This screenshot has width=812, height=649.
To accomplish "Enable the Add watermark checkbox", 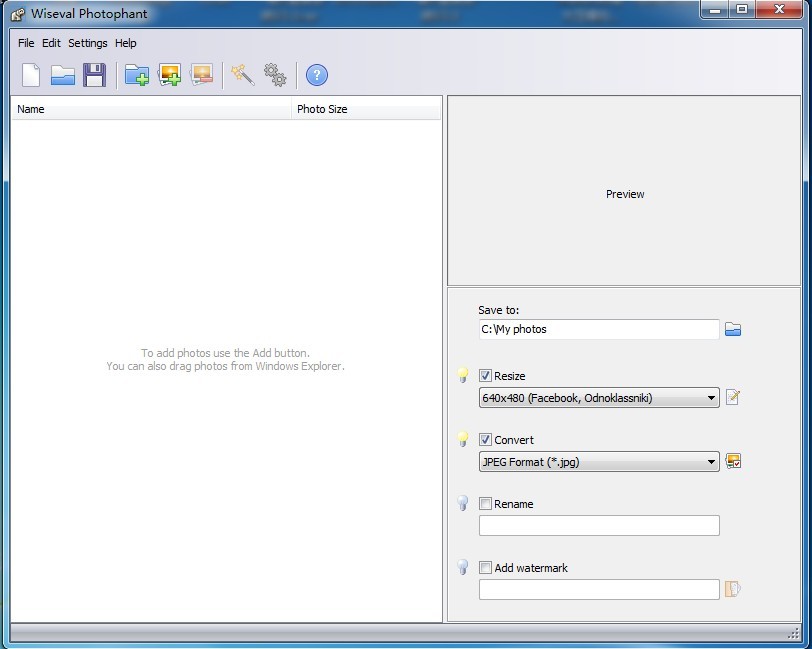I will 486,568.
